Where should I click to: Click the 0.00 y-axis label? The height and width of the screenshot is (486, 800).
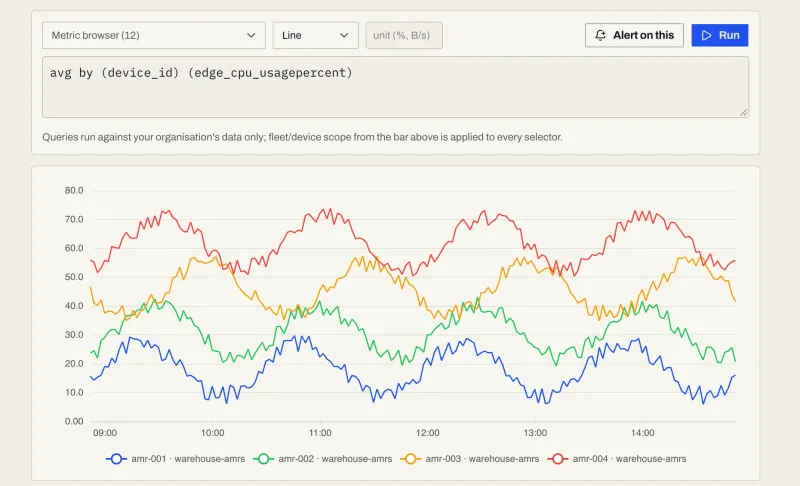click(74, 421)
